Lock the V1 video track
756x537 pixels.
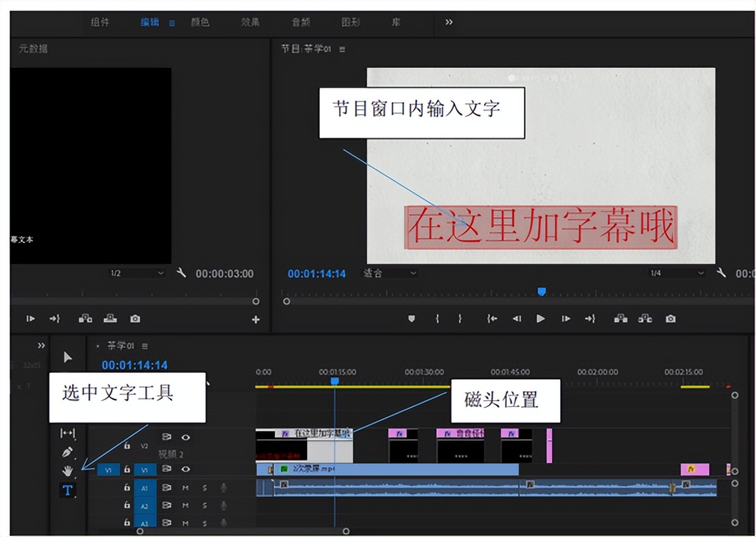(128, 469)
